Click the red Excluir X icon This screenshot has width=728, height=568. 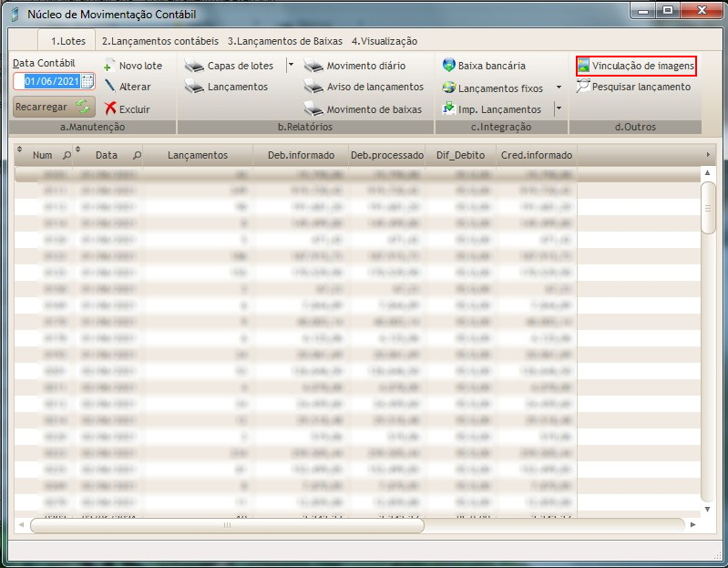(109, 108)
